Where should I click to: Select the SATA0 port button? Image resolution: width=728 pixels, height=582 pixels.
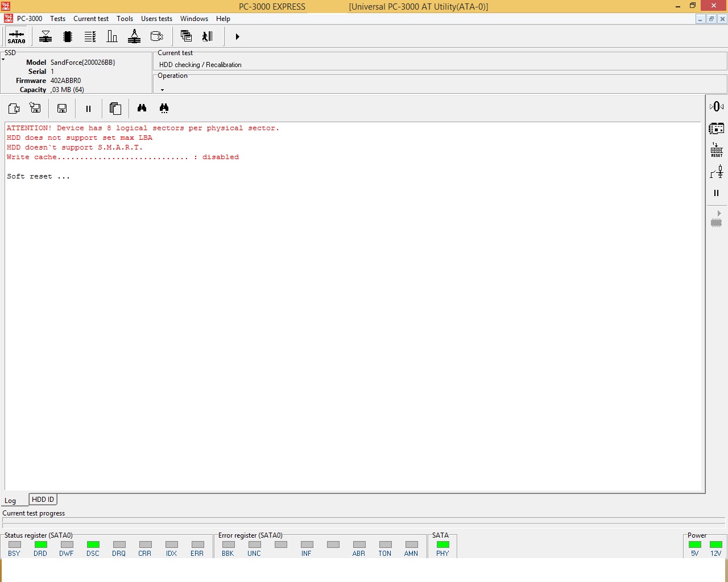tap(16, 36)
